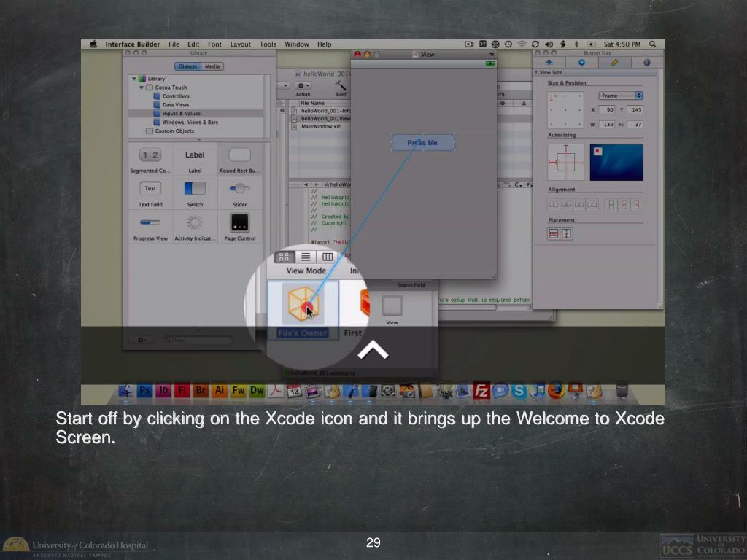The image size is (747, 560).
Task: Click the Press Me button in View
Action: point(423,143)
